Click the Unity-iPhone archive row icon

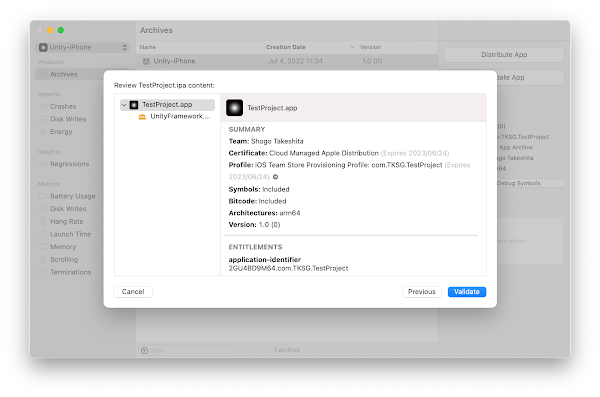[146, 61]
